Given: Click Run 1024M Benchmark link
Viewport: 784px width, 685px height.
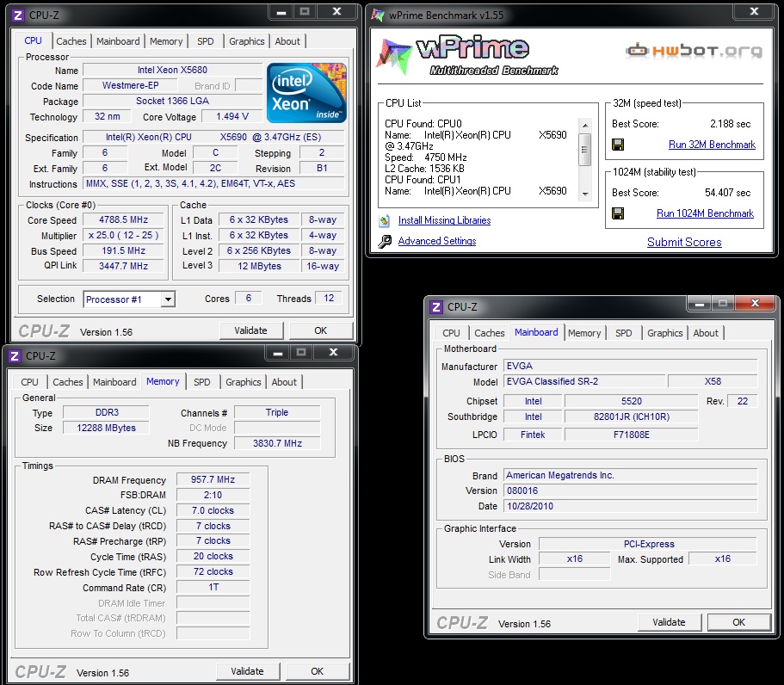Looking at the screenshot, I should tap(705, 213).
